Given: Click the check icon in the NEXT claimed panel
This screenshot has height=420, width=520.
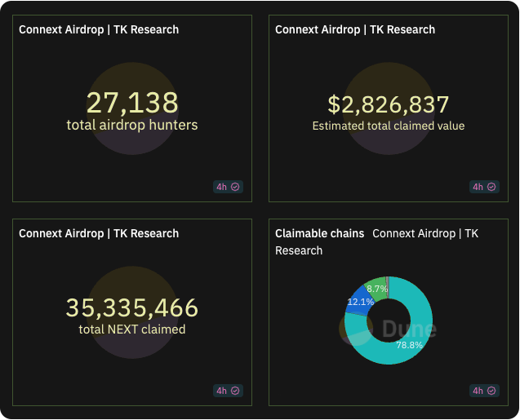Looking at the screenshot, I should coord(236,391).
